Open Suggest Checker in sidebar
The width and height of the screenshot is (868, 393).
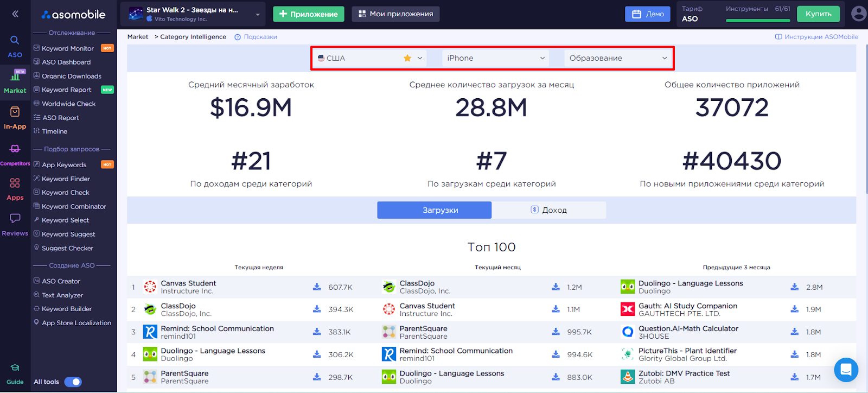tap(68, 248)
